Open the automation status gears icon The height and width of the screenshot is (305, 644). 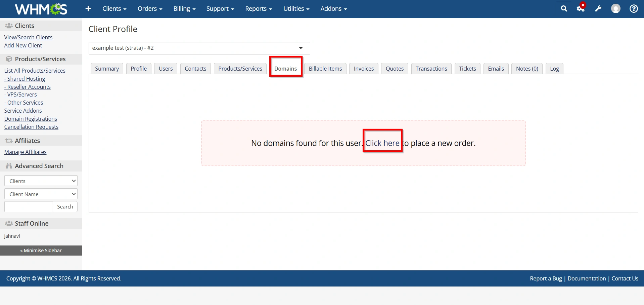point(581,8)
